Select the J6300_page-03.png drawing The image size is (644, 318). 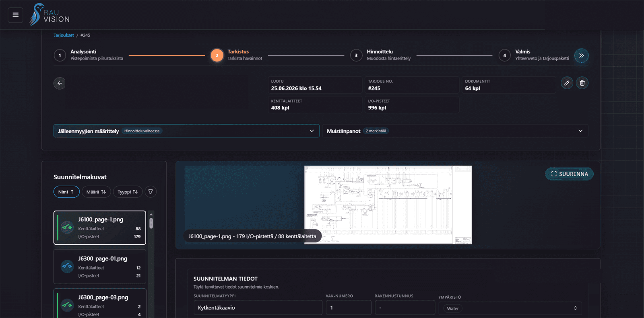click(x=100, y=304)
